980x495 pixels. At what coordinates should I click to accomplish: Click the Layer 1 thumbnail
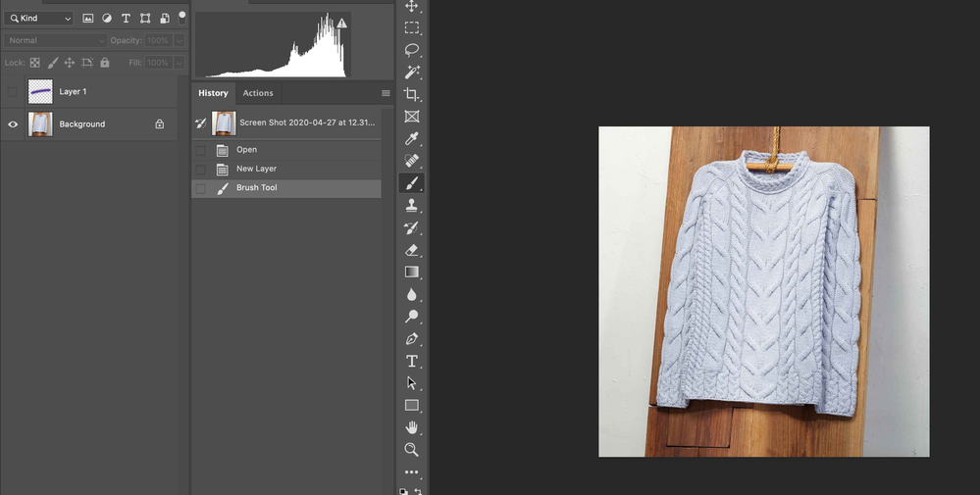[40, 92]
